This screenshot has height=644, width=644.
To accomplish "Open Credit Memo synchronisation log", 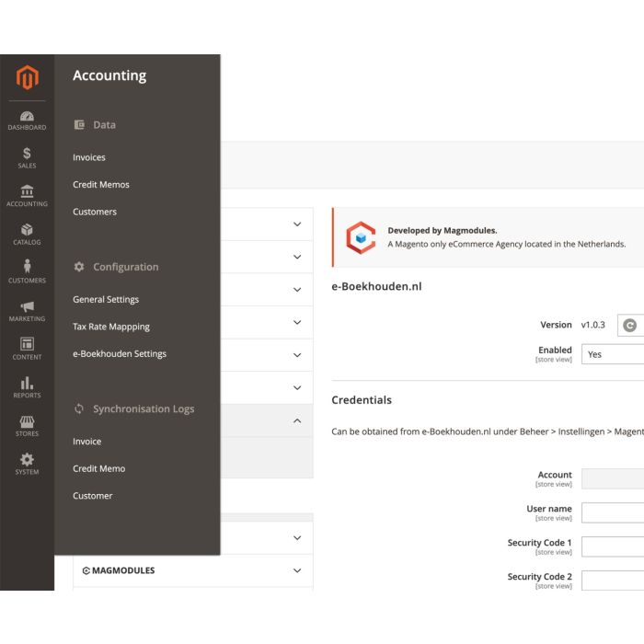I will [98, 468].
